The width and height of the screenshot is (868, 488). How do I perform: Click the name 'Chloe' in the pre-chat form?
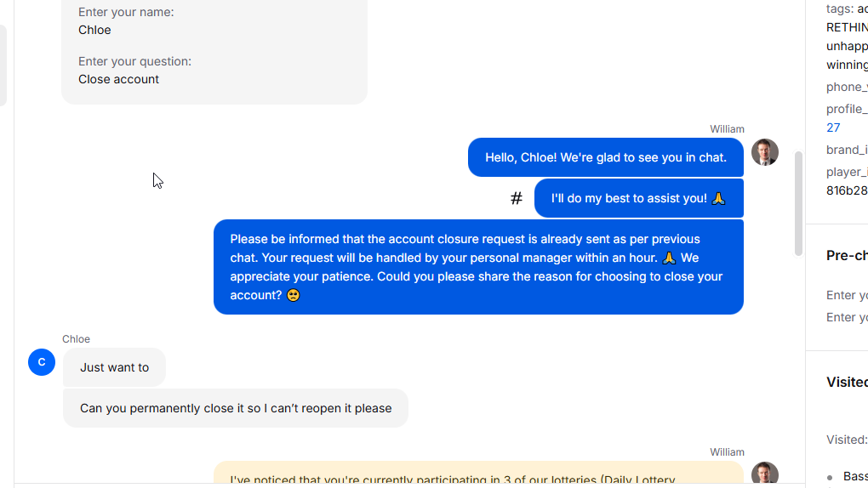coord(94,30)
